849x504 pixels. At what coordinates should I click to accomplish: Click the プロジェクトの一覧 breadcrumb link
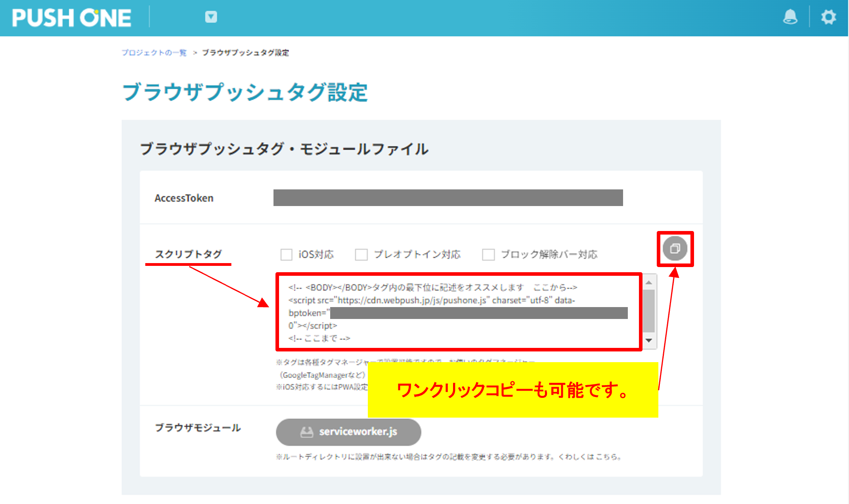pyautogui.click(x=154, y=53)
